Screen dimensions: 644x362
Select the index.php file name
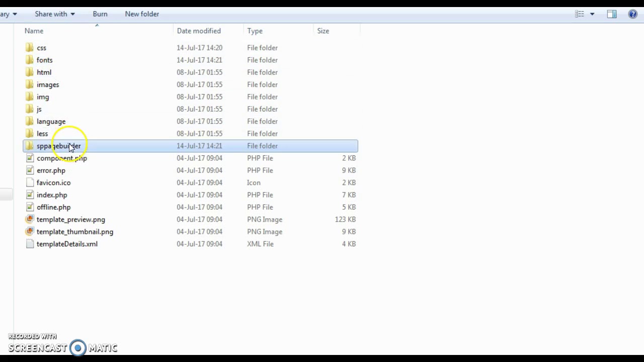(x=52, y=195)
